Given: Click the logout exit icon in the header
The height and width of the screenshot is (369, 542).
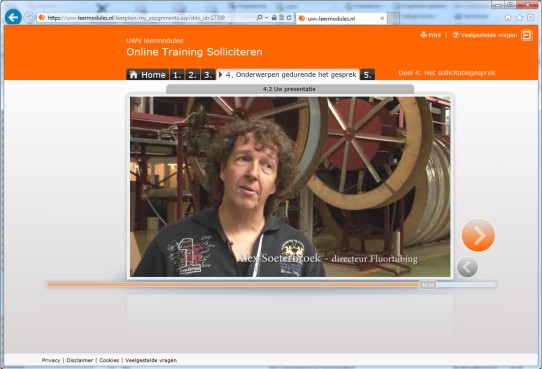Looking at the screenshot, I should pyautogui.click(x=527, y=35).
